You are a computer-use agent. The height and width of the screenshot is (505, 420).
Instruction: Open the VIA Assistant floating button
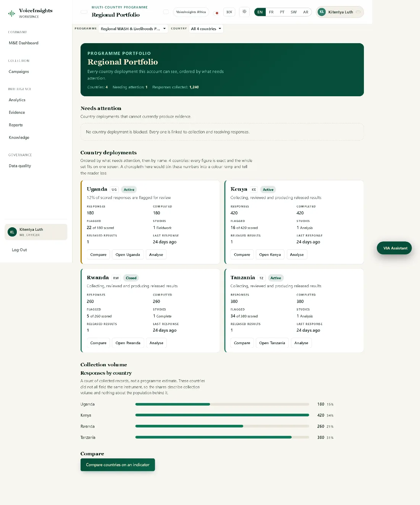point(394,248)
